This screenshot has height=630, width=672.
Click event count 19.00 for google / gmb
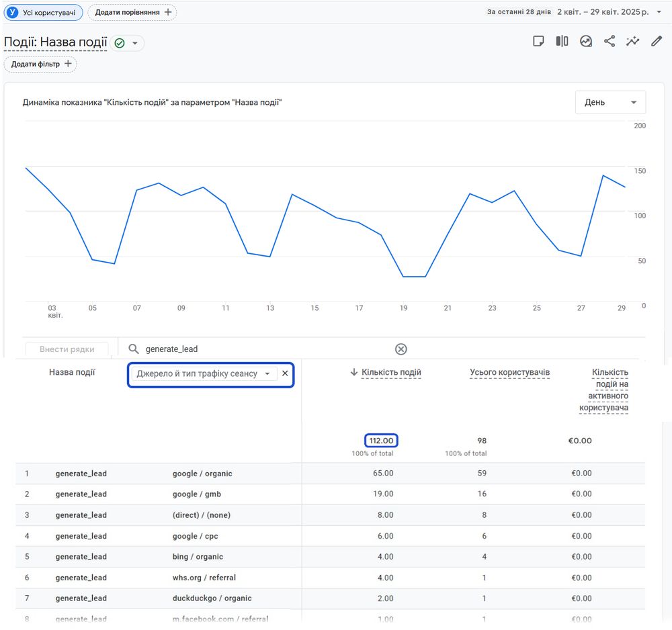[383, 494]
